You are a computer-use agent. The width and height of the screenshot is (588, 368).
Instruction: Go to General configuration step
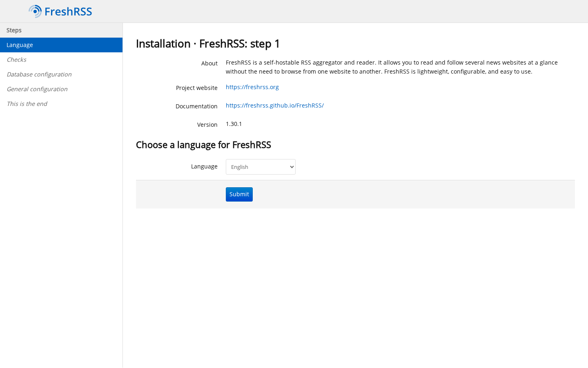tap(61, 89)
